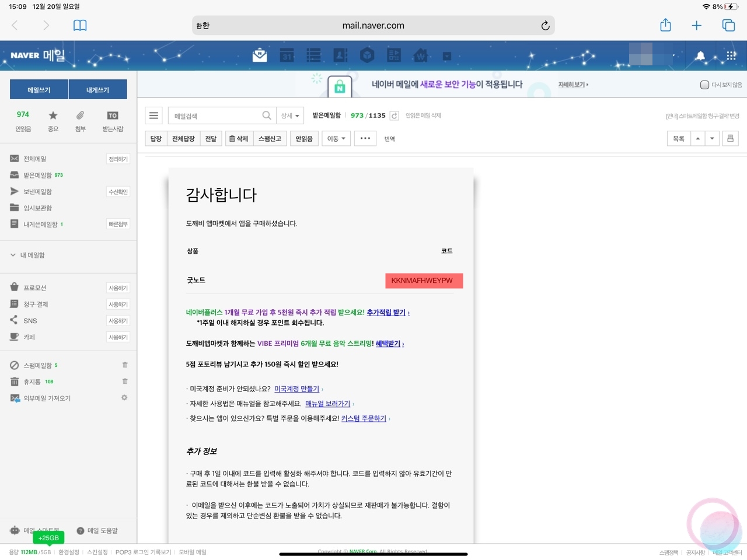Open 상세 search options dropdown
The image size is (747, 560).
290,116
